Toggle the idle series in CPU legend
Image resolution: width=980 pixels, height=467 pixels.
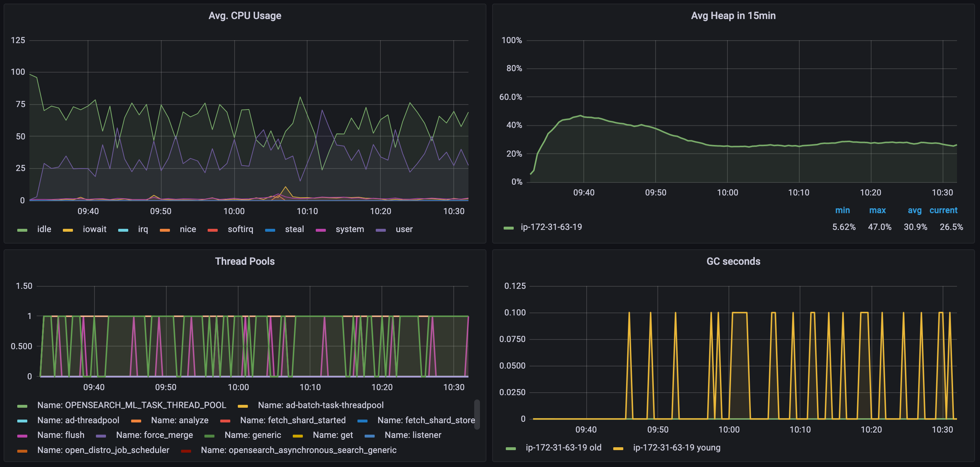pos(44,229)
